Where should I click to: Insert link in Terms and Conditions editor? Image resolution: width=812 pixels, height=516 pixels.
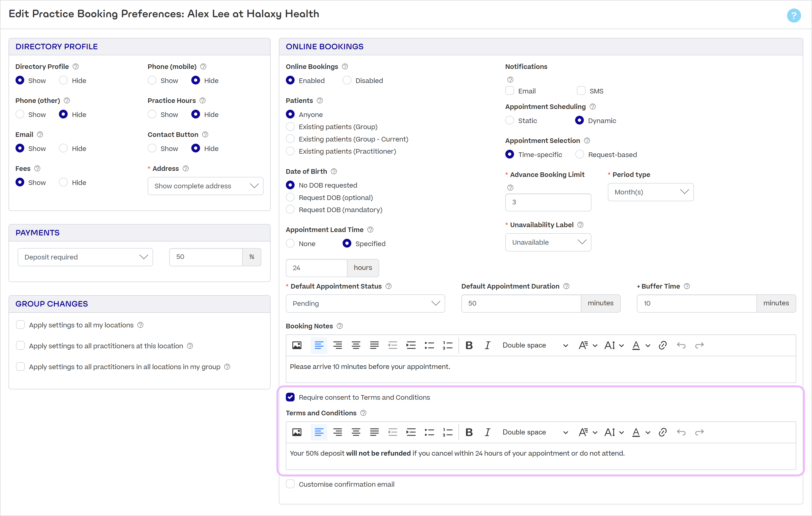coord(662,432)
